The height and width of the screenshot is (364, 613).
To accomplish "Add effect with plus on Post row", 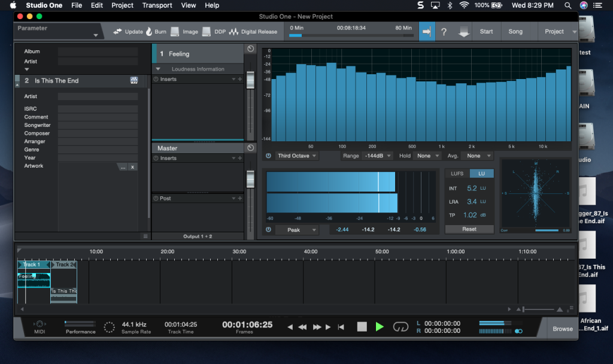I will (240, 198).
